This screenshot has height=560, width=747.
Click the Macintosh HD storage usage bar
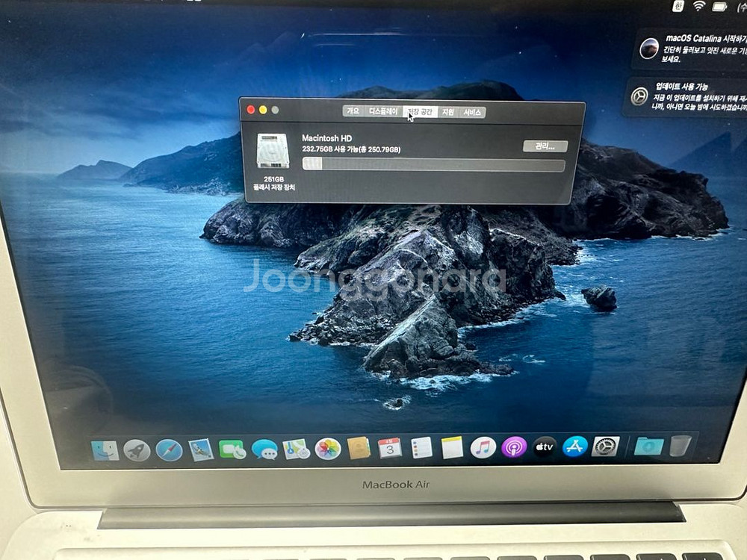pos(433,166)
